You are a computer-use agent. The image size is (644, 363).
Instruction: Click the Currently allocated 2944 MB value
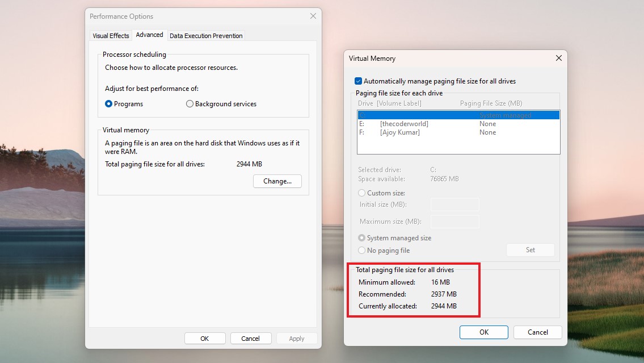point(444,306)
